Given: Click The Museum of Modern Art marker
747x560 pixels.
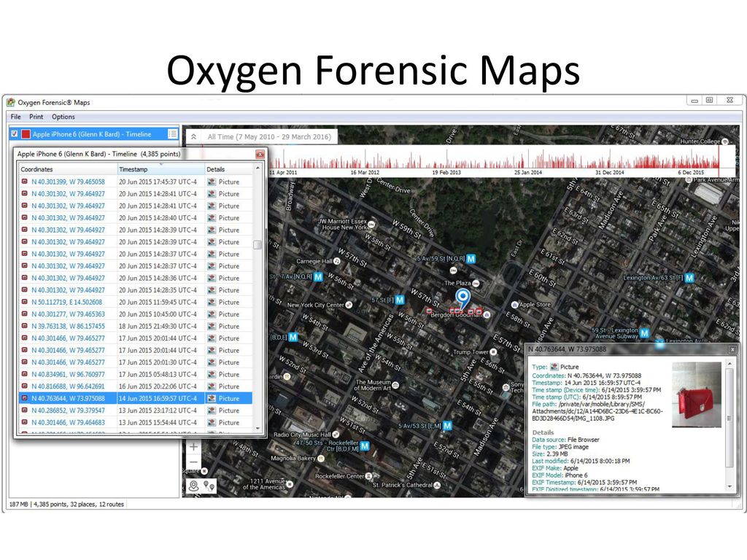Looking at the screenshot, I should 395,385.
